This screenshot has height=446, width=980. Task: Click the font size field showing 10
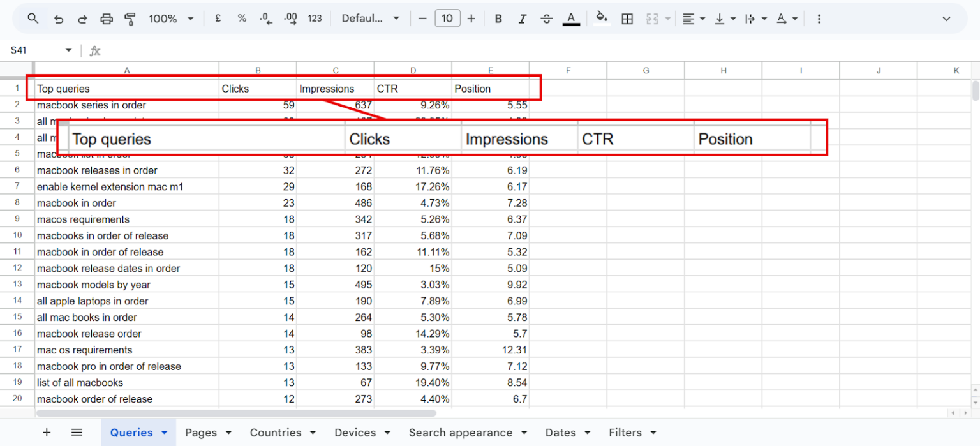pyautogui.click(x=447, y=19)
